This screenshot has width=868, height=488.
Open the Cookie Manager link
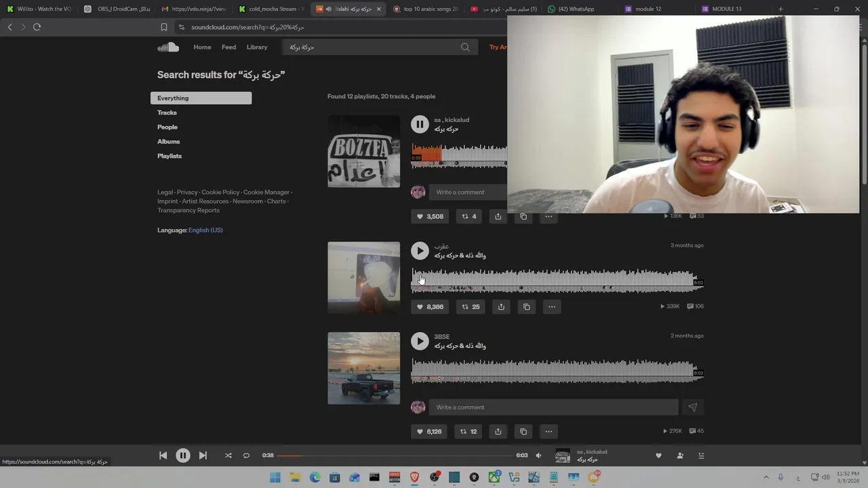[x=267, y=192]
